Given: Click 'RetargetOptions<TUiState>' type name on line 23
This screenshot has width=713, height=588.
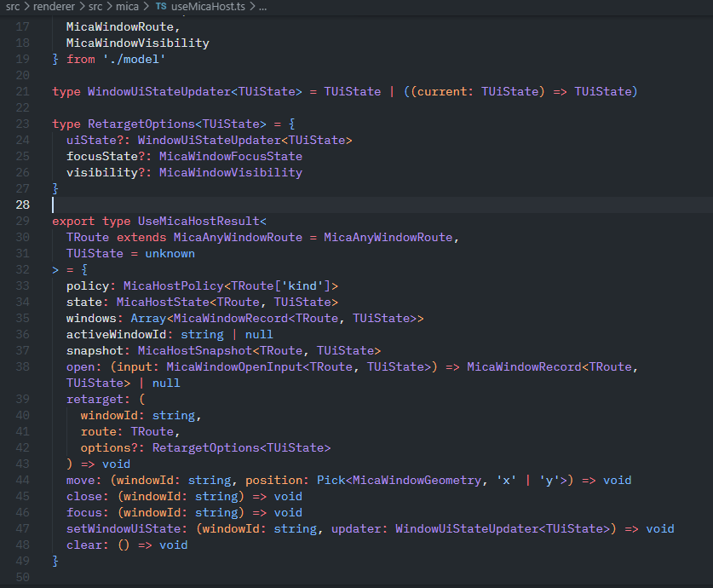Looking at the screenshot, I should click(177, 124).
